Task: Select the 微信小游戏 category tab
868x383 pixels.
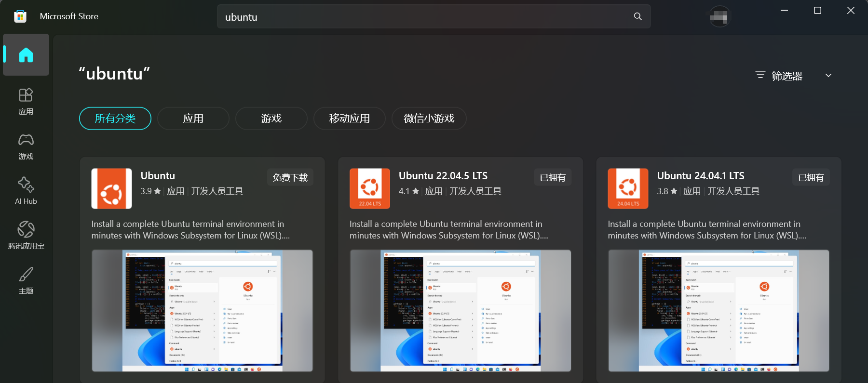Action: click(x=429, y=119)
